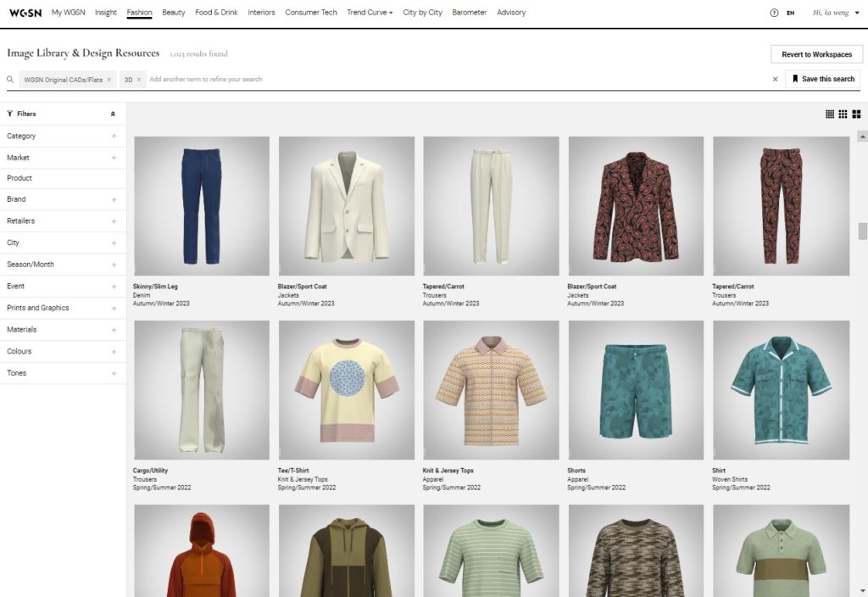Open the Barometer section
The image size is (868, 597).
(x=469, y=12)
